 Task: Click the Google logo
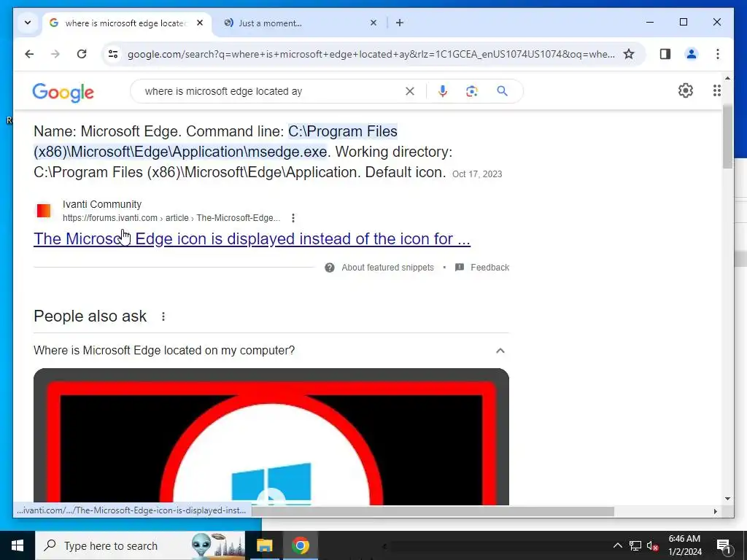coord(63,92)
